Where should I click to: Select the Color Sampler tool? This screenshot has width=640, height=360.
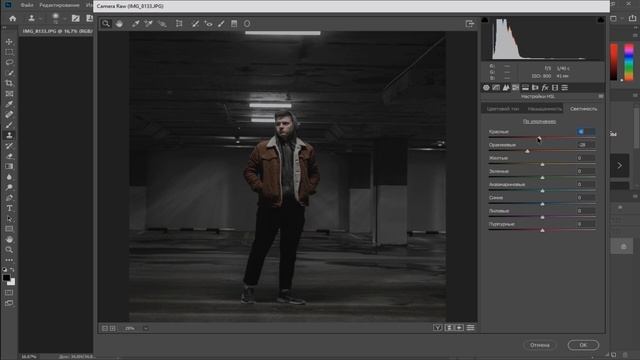[148, 24]
